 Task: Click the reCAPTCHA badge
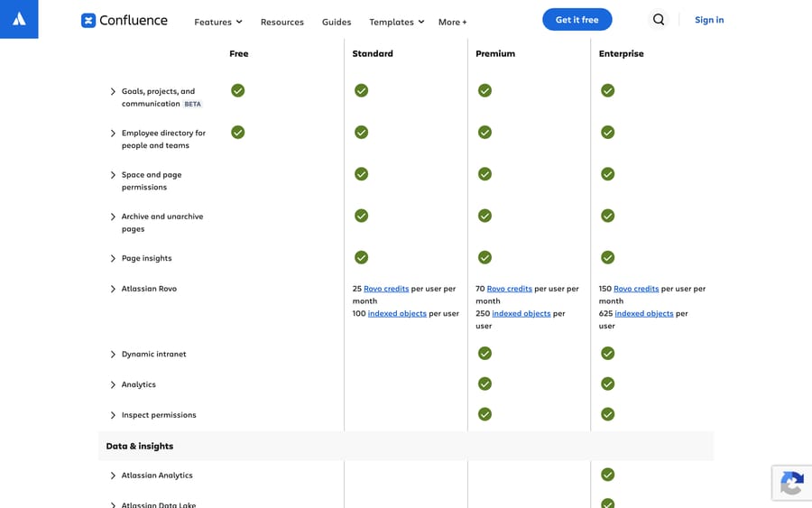point(792,483)
